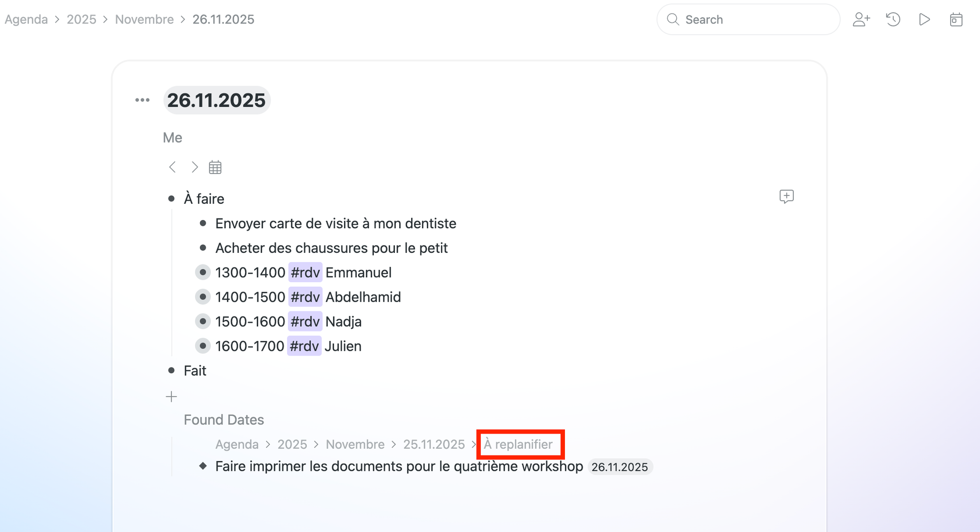Click the 26.11.2025 date chip on workshop item
This screenshot has width=980, height=532.
coord(619,467)
